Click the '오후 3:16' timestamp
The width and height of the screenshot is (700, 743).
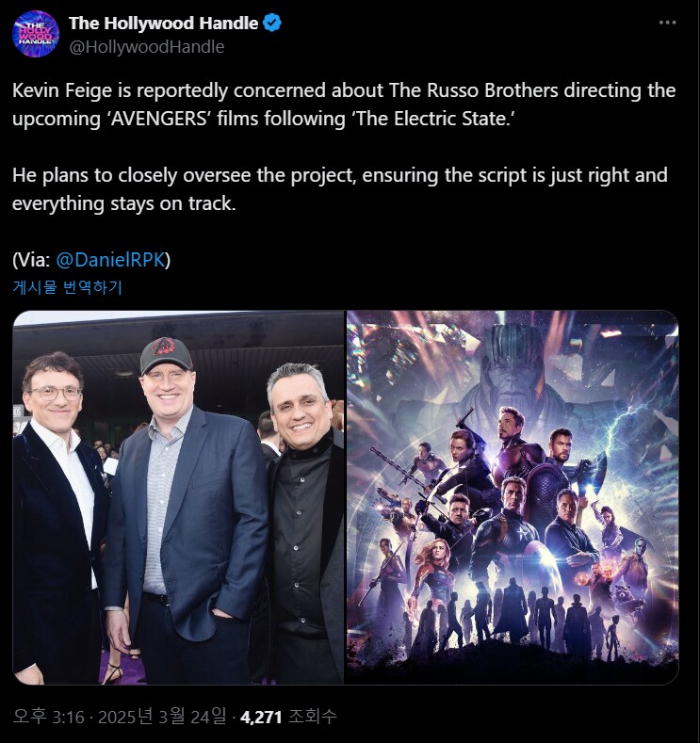pyautogui.click(x=48, y=717)
